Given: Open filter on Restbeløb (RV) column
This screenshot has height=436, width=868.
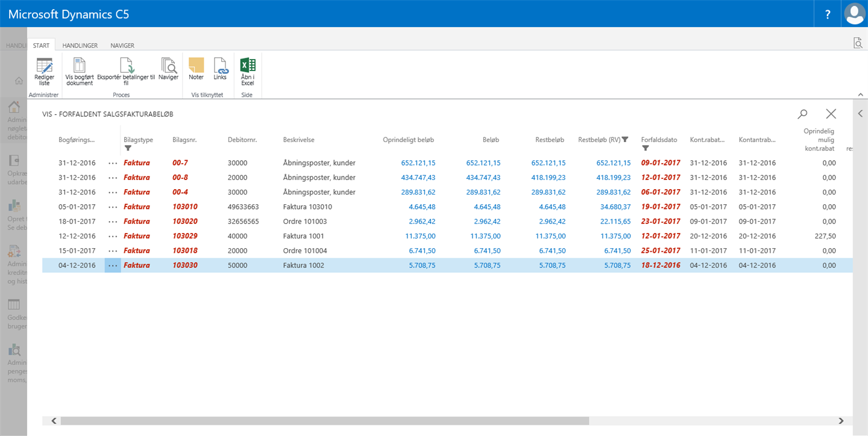Looking at the screenshot, I should pos(625,140).
